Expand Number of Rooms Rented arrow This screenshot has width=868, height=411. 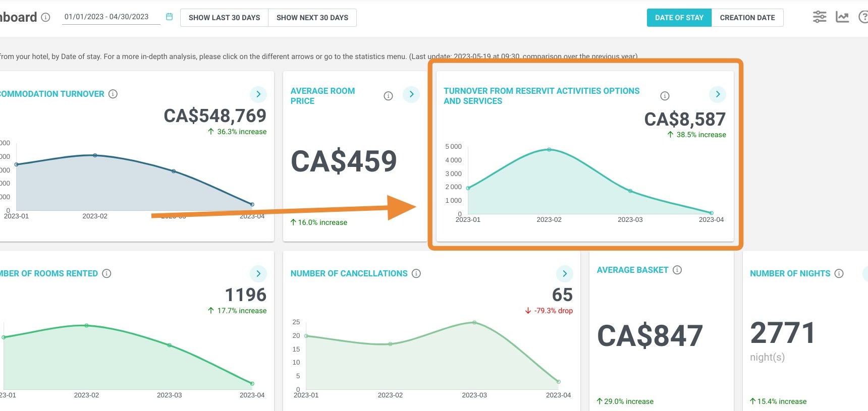pyautogui.click(x=258, y=274)
